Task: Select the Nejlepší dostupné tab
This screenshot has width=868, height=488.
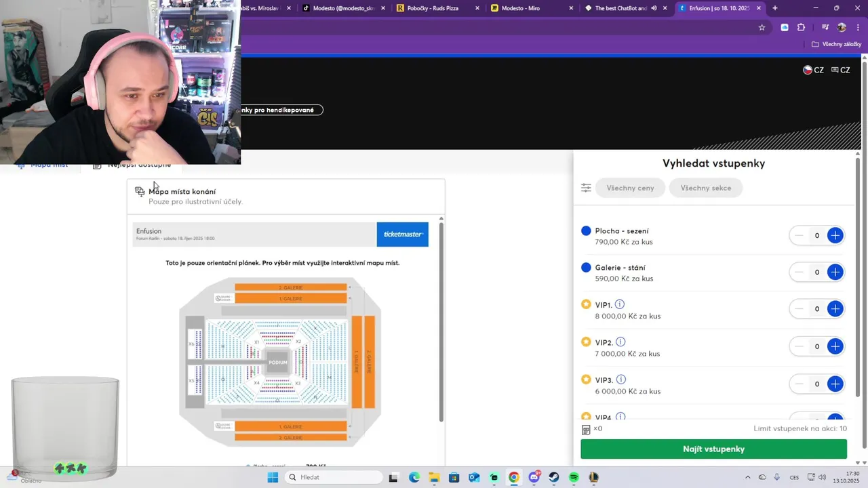Action: coord(132,165)
